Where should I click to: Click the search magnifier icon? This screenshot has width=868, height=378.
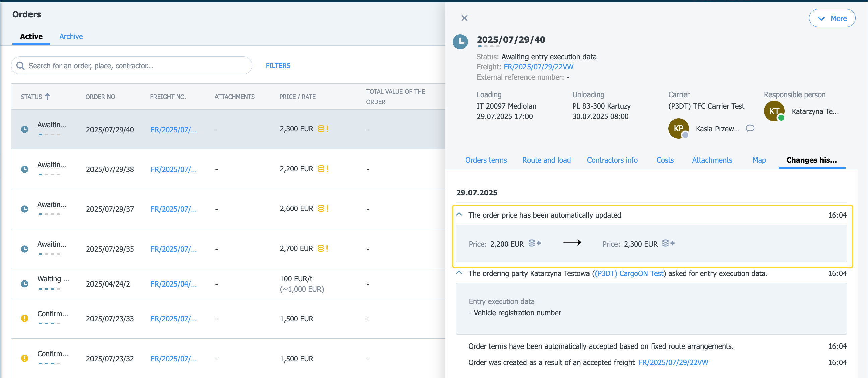pyautogui.click(x=20, y=66)
